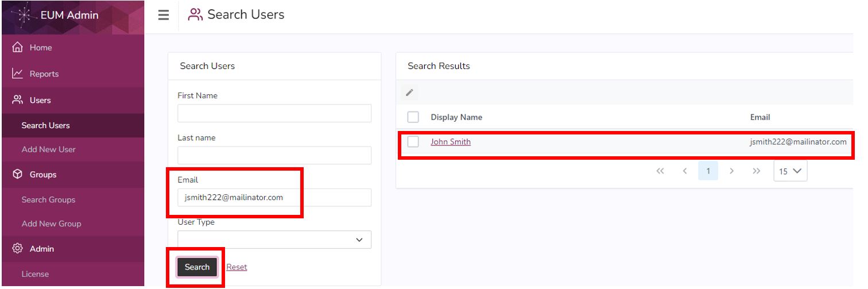
Task: Click the Display Name column header
Action: [x=456, y=117]
